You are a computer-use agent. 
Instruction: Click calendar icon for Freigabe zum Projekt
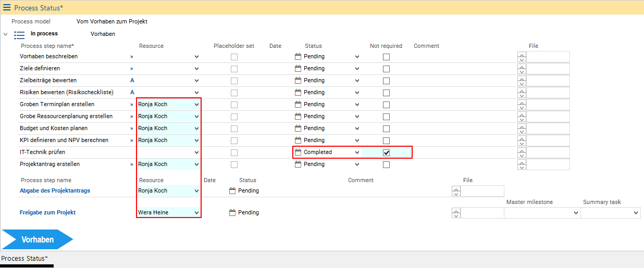(x=232, y=212)
